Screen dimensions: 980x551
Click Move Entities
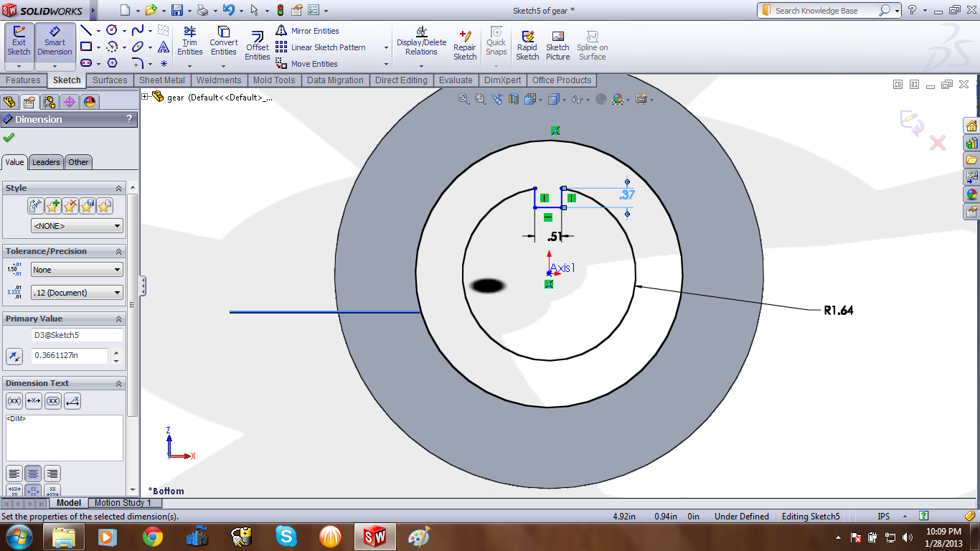click(x=306, y=64)
